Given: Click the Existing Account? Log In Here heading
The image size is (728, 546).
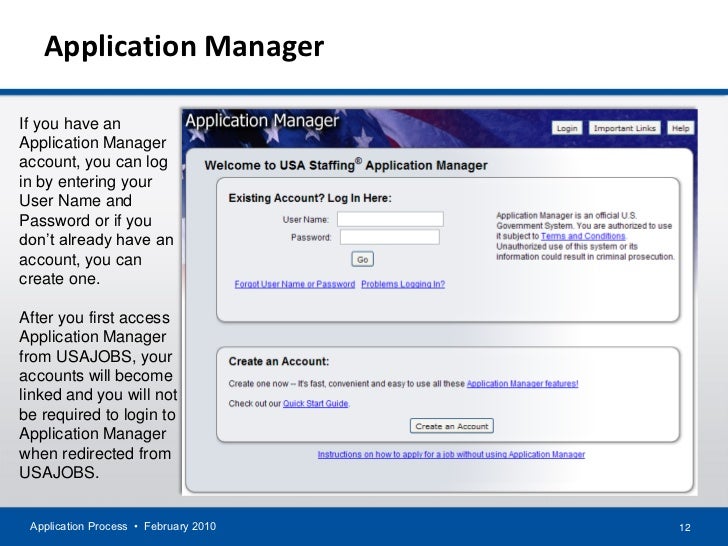Looking at the screenshot, I should tap(310, 198).
